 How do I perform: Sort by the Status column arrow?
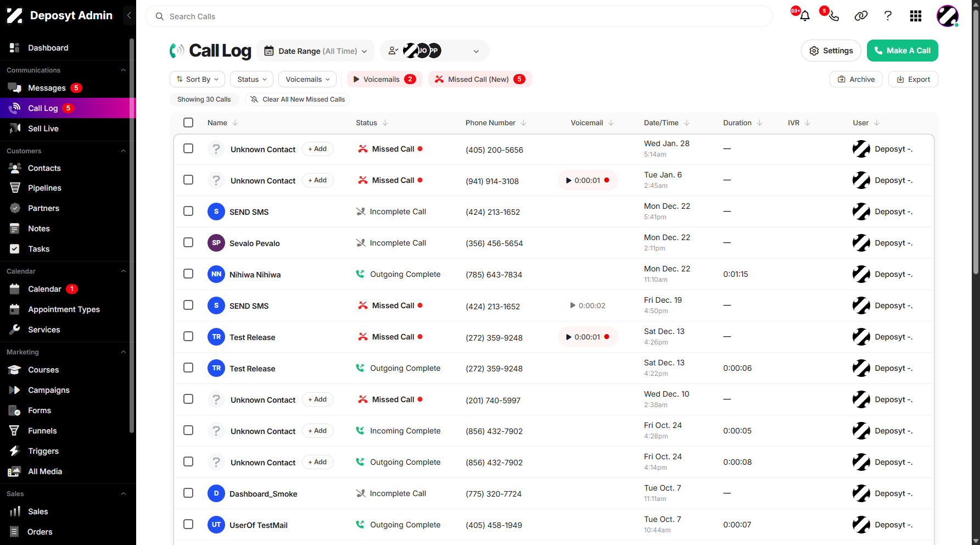pos(385,123)
